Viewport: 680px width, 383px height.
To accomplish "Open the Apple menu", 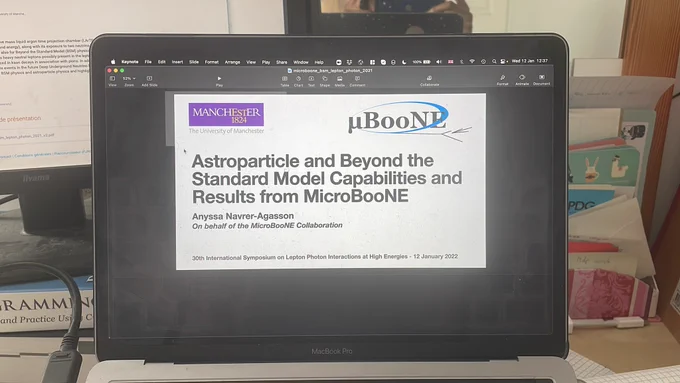I will (x=113, y=62).
